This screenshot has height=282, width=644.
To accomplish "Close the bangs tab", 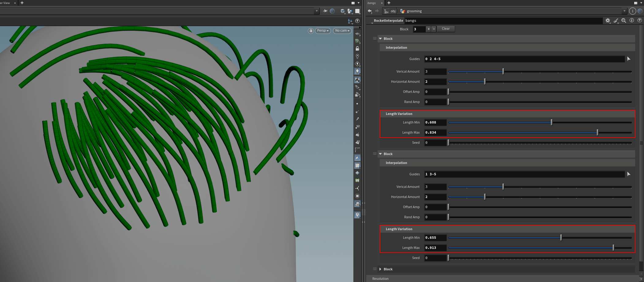I will click(x=382, y=3).
